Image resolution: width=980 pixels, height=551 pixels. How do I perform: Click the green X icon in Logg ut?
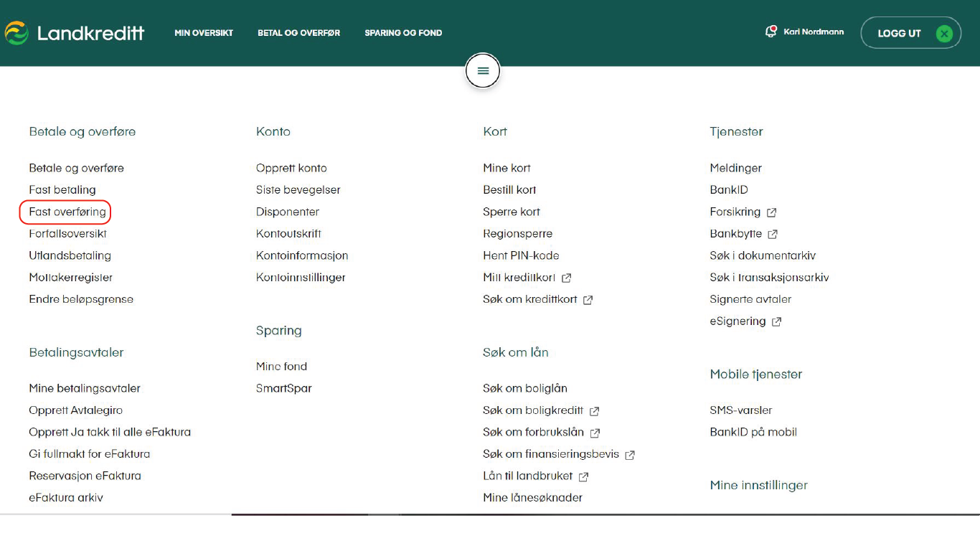click(944, 33)
